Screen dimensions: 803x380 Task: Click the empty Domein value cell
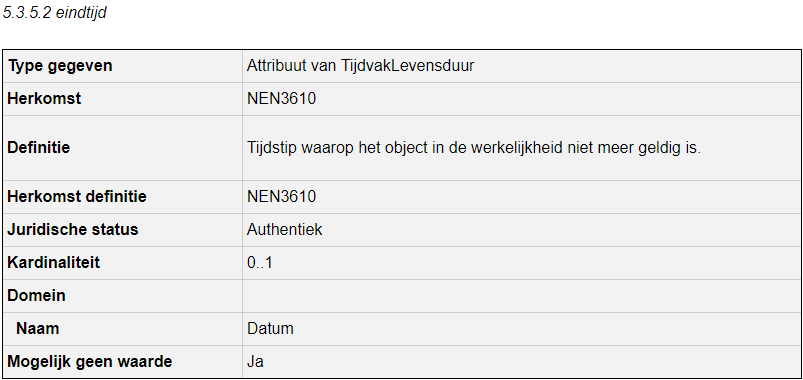tap(522, 296)
